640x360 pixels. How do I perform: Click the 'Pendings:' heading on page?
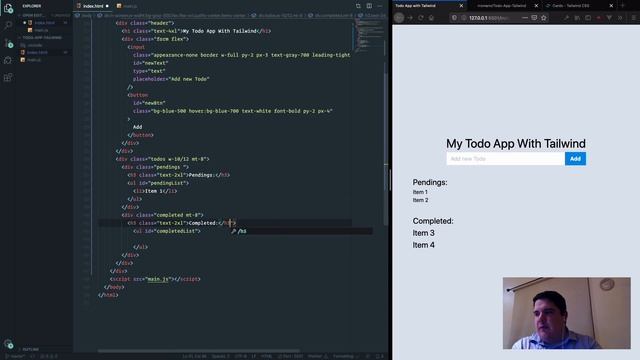430,182
